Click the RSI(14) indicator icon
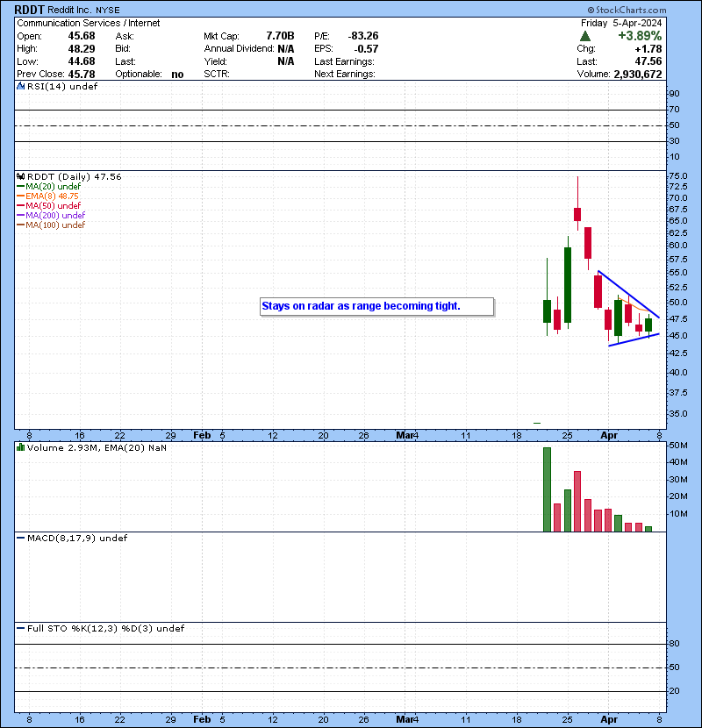Screen dimensions: 702x728 [x=20, y=86]
